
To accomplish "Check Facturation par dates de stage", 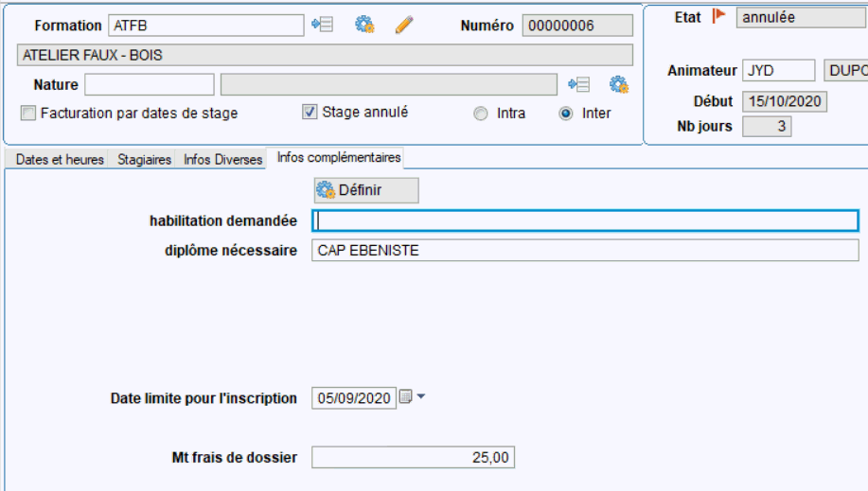I will point(28,114).
